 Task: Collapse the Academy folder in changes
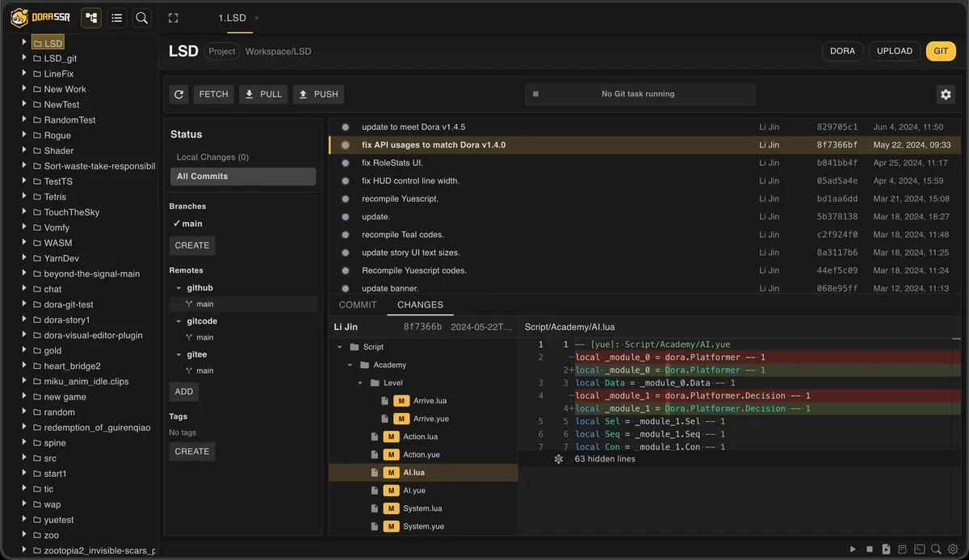350,366
